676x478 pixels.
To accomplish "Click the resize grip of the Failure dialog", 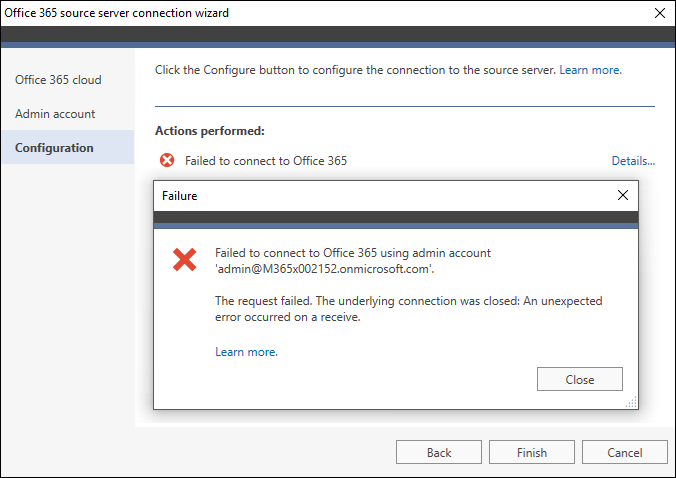I will pos(632,403).
